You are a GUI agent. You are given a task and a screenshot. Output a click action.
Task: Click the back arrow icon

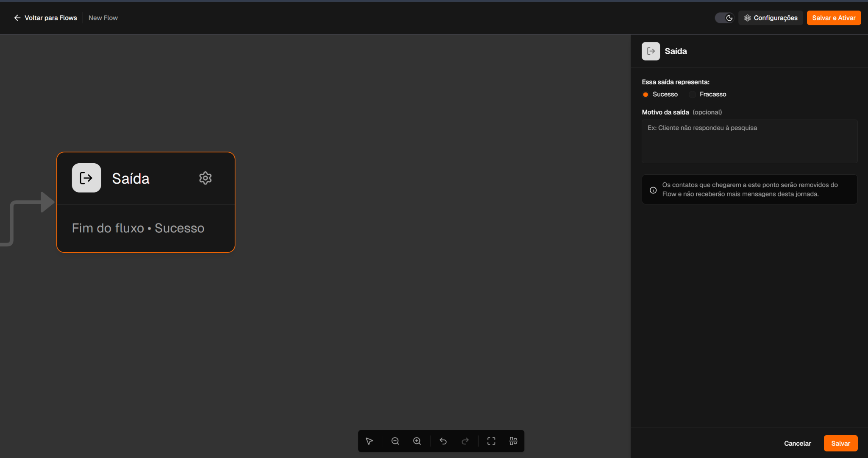coord(17,18)
